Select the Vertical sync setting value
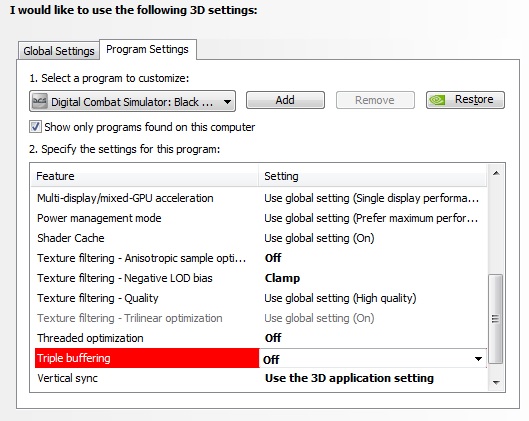The width and height of the screenshot is (529, 421). (x=349, y=378)
